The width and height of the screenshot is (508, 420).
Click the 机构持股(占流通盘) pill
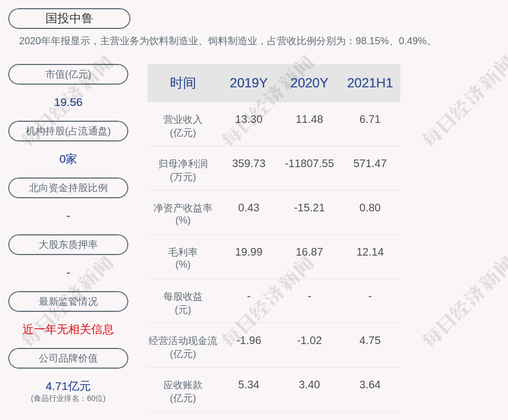[x=68, y=131]
